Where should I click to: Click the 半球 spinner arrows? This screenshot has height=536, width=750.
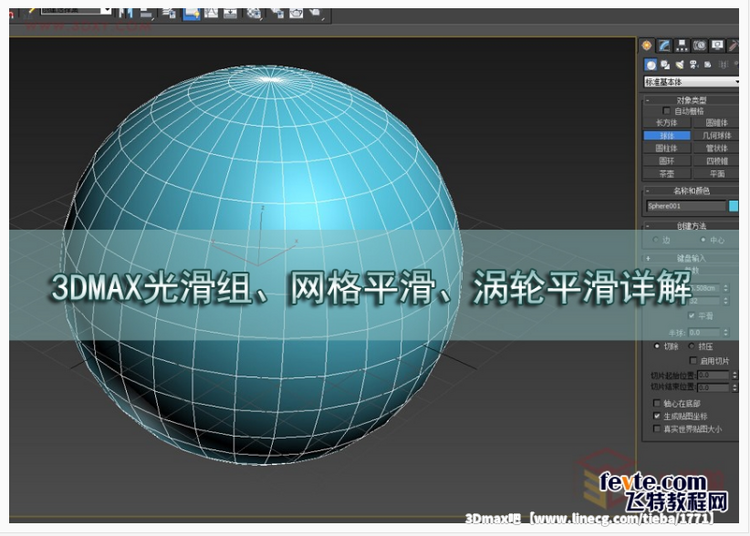pos(726,332)
